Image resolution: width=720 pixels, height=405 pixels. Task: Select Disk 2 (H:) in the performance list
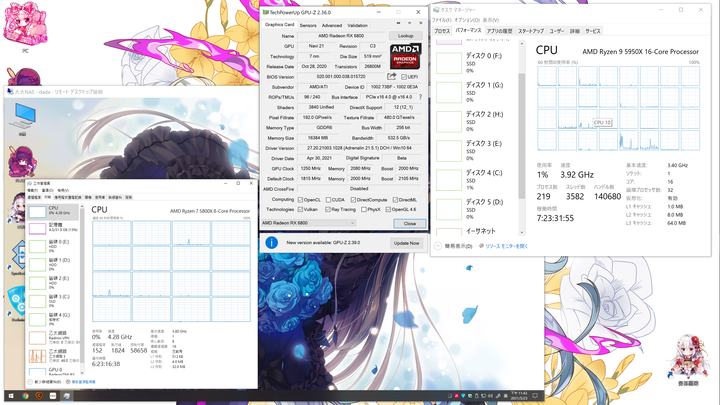point(478,121)
